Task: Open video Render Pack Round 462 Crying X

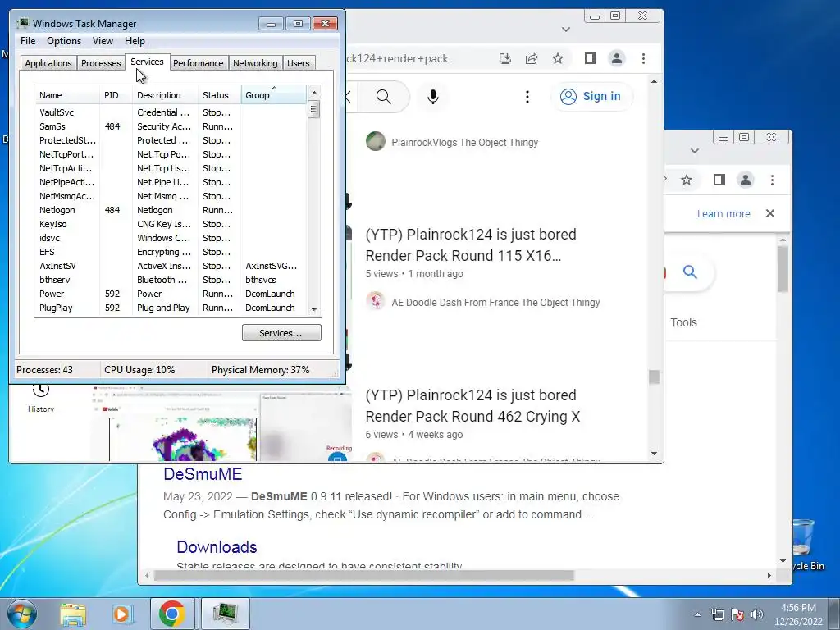Action: point(472,405)
